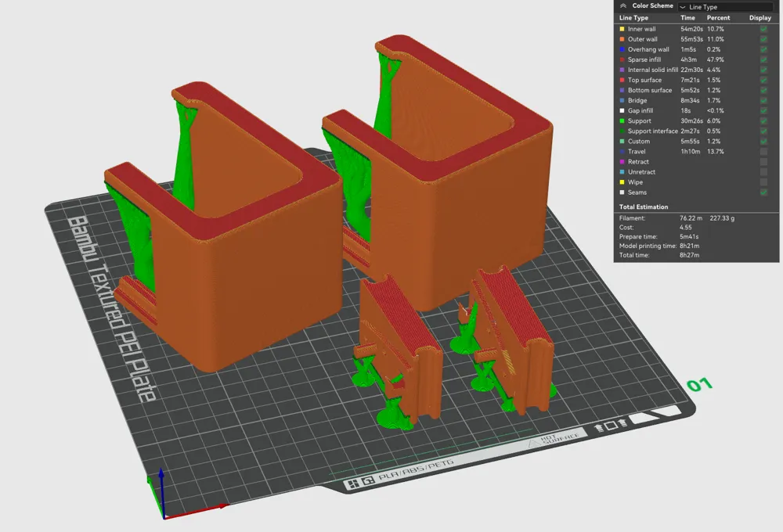Click the Percent column header

pyautogui.click(x=718, y=17)
